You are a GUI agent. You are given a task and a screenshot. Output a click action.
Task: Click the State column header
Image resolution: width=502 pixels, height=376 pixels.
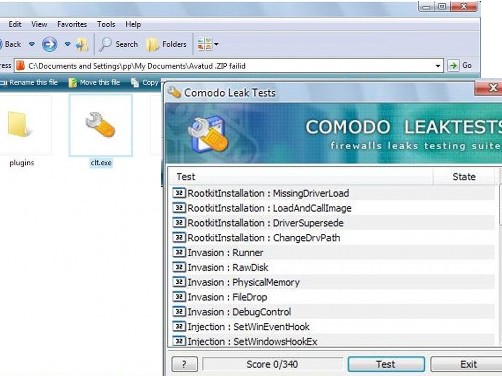pos(464,177)
